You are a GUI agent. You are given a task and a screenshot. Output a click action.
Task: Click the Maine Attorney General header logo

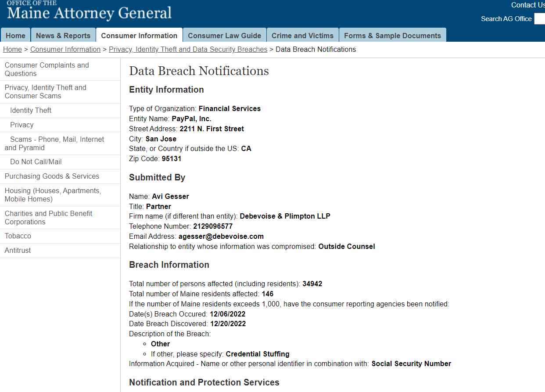point(88,11)
